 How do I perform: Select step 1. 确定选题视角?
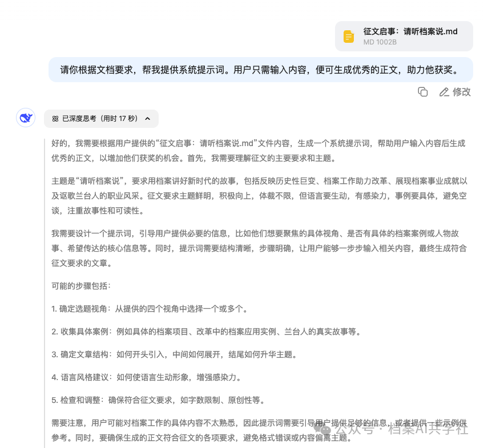point(150,309)
